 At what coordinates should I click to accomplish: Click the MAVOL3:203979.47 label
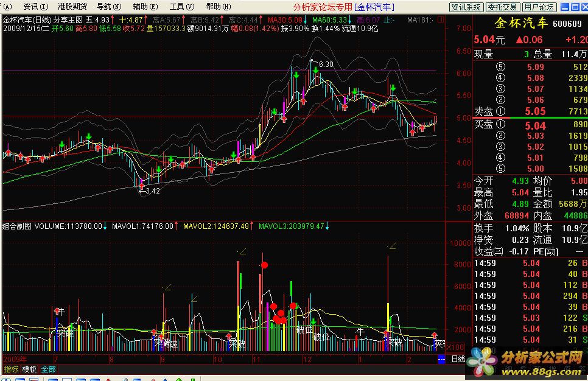point(292,226)
